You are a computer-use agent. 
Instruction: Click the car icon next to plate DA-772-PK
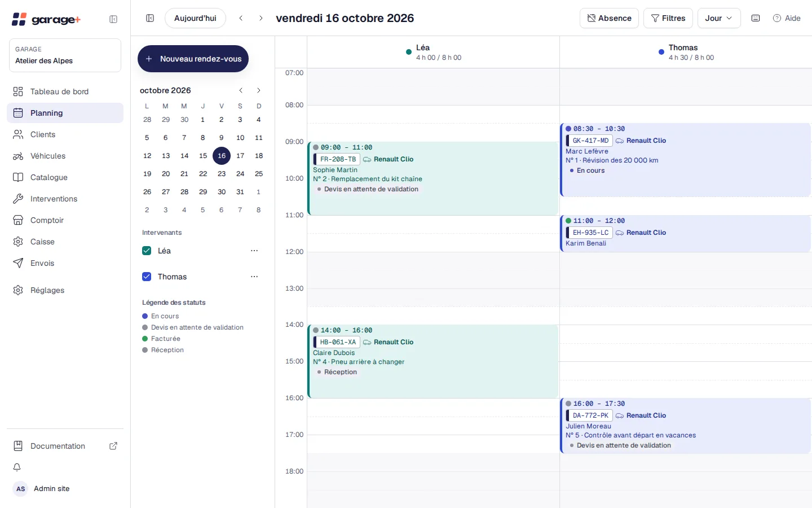pos(620,415)
